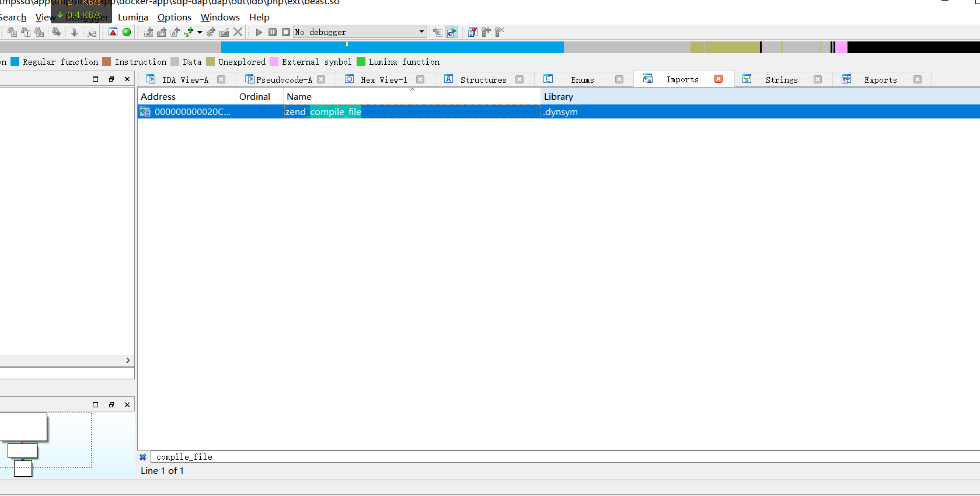Click the pink External symbol legend swatch
Image resolution: width=980 pixels, height=496 pixels.
pos(274,62)
